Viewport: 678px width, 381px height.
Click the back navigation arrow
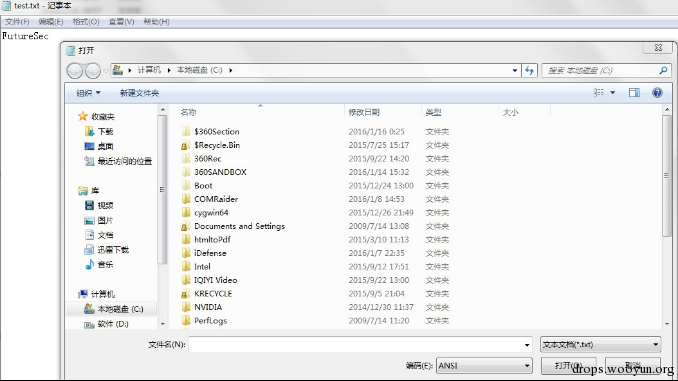pos(75,70)
